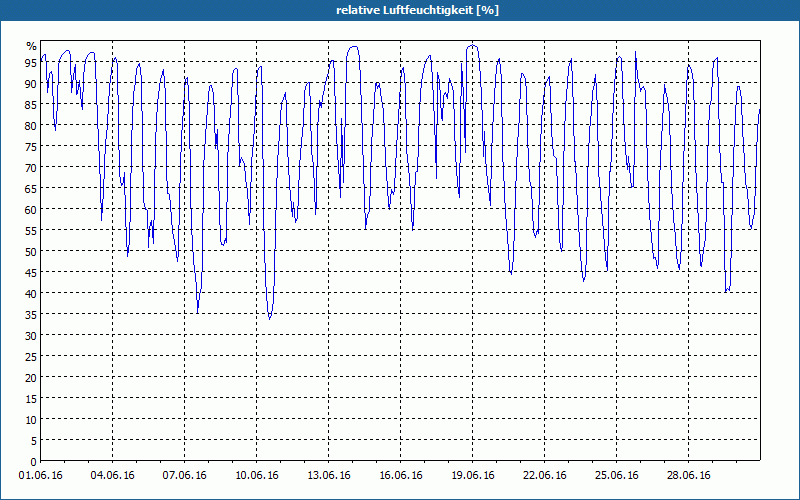The width and height of the screenshot is (800, 500).
Task: Select the 45 y-axis value
Action: (31, 272)
